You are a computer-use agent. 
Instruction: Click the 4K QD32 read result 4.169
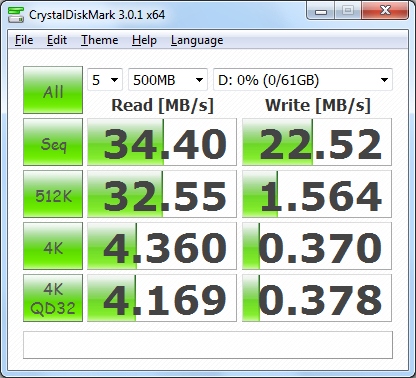pyautogui.click(x=162, y=298)
